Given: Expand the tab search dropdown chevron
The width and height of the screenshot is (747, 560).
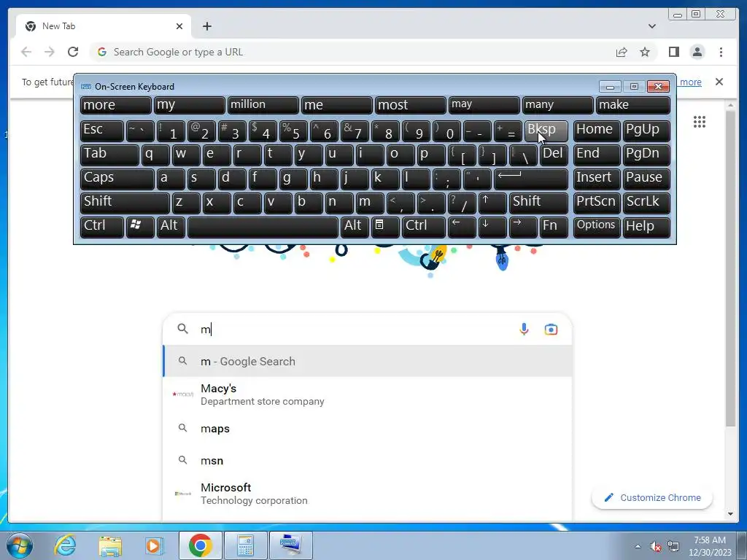Looking at the screenshot, I should coord(651,26).
